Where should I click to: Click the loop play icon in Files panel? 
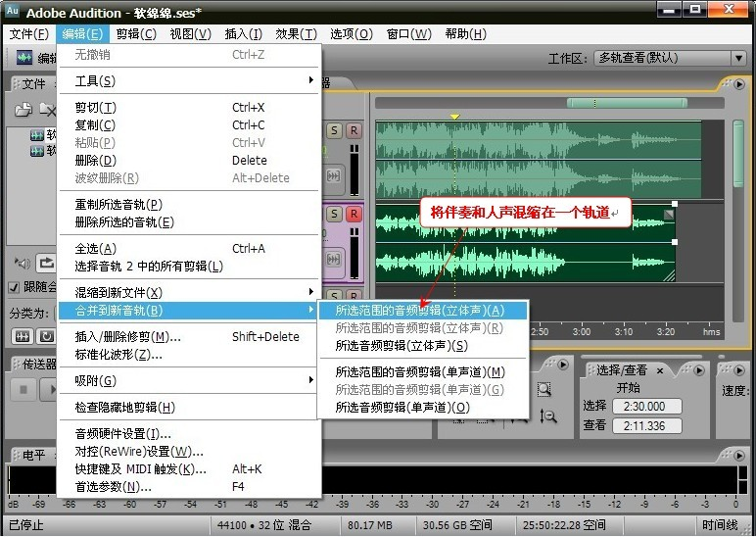pos(46,263)
